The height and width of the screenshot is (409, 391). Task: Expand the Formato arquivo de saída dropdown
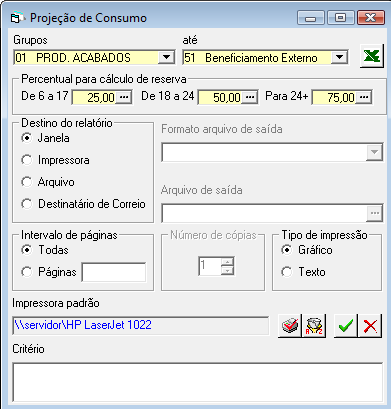click(374, 152)
